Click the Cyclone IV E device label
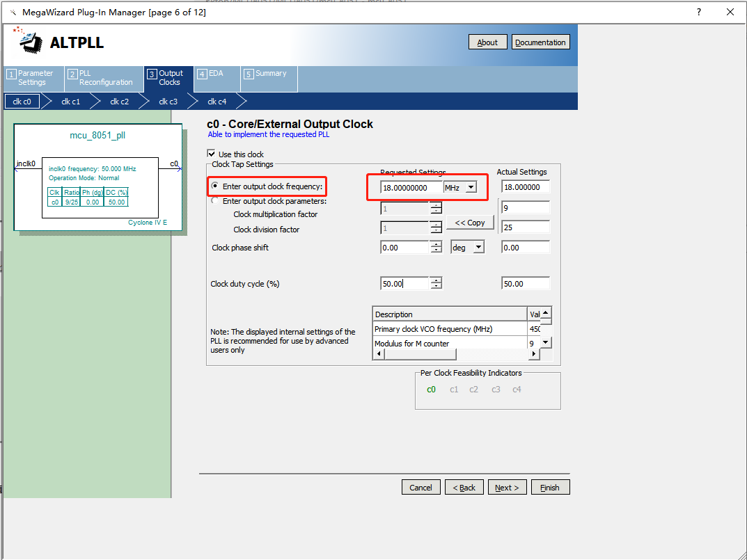The width and height of the screenshot is (747, 560). click(x=148, y=223)
